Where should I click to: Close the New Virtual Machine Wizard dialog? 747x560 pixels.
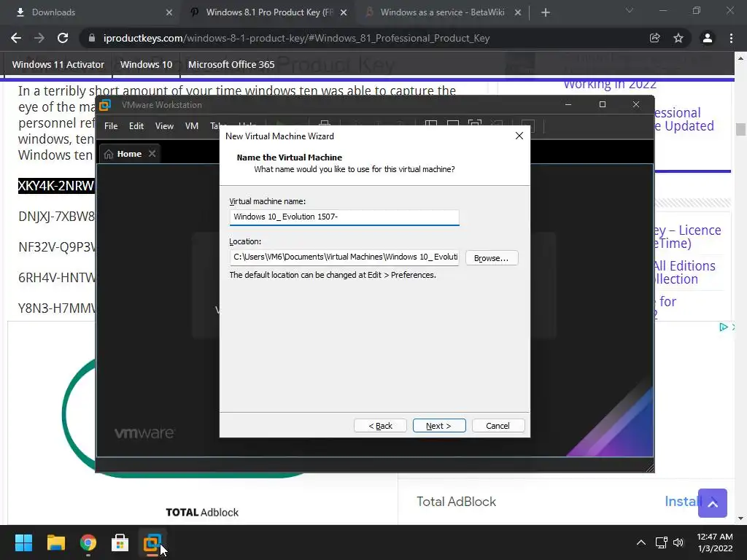tap(519, 136)
